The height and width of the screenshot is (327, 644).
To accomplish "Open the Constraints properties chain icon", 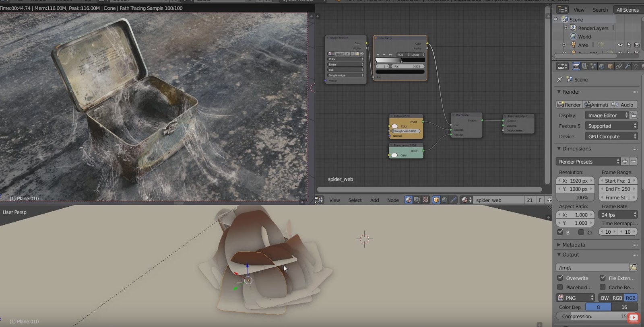I will [x=619, y=66].
